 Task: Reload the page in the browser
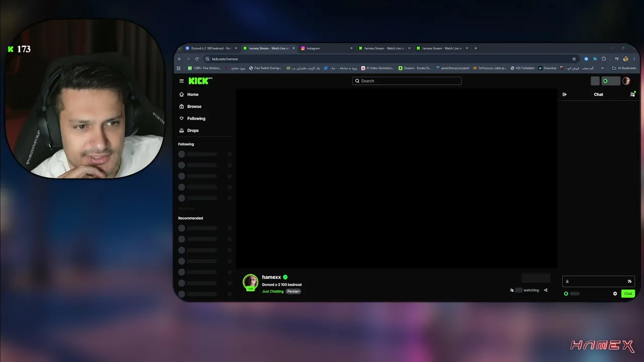[x=197, y=59]
